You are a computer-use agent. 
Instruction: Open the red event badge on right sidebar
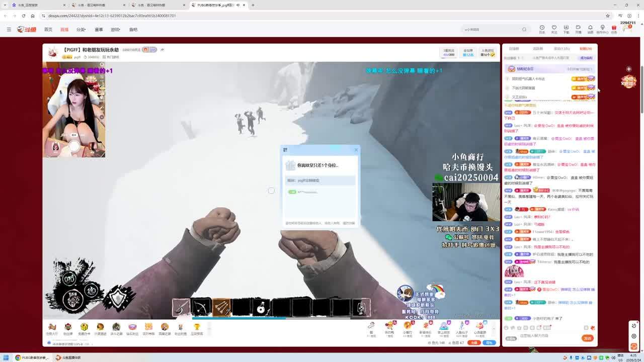[628, 81]
